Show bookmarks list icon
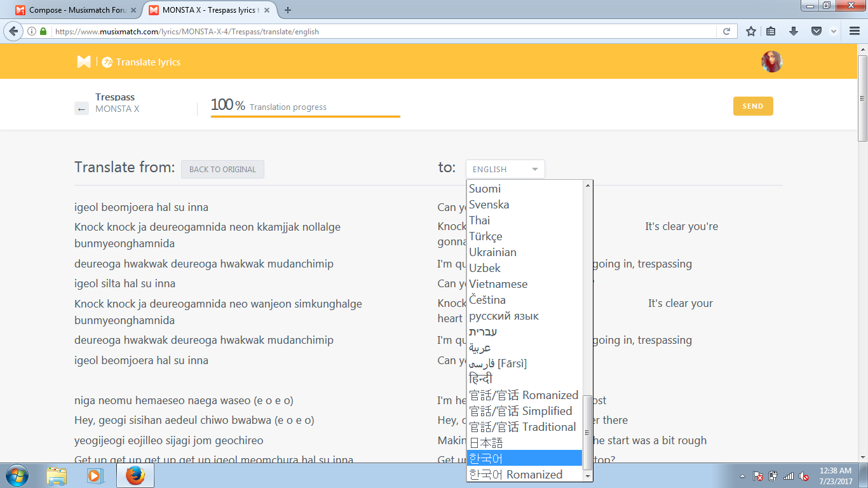The width and height of the screenshot is (868, 488). tap(771, 31)
